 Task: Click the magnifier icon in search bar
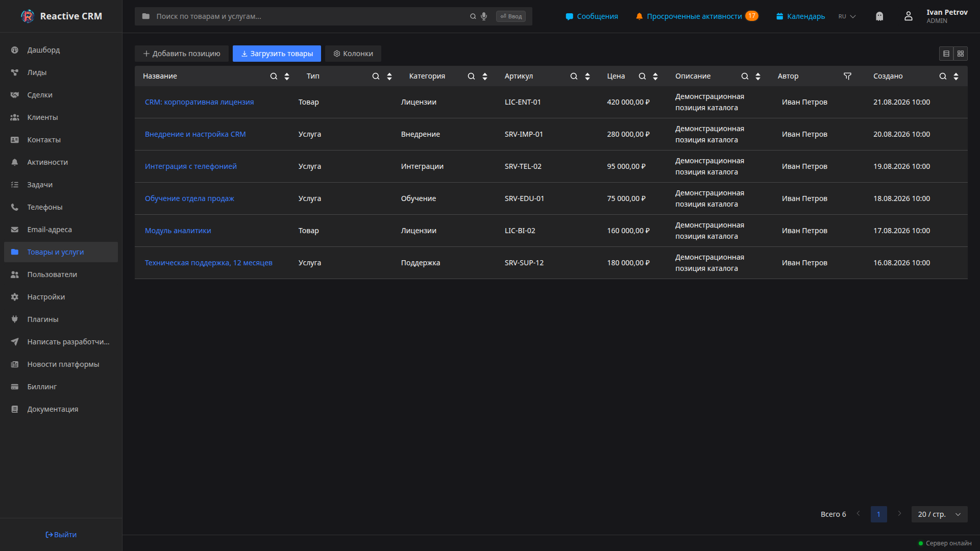tap(473, 16)
